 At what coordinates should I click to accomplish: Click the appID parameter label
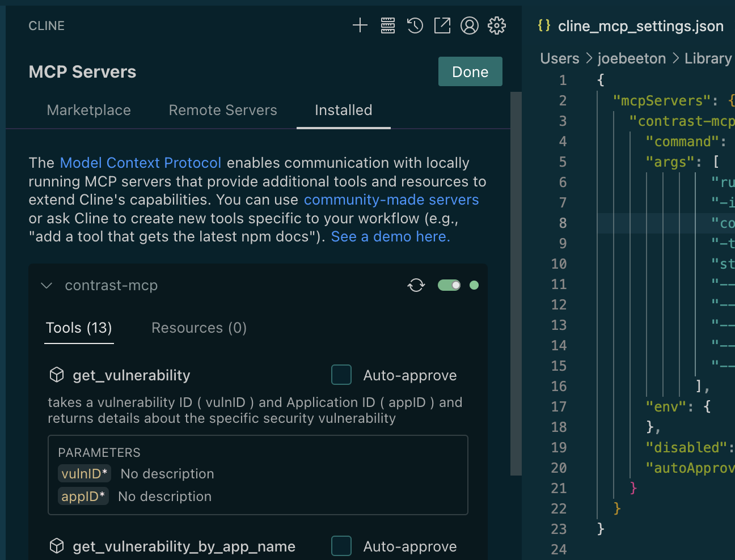[83, 497]
